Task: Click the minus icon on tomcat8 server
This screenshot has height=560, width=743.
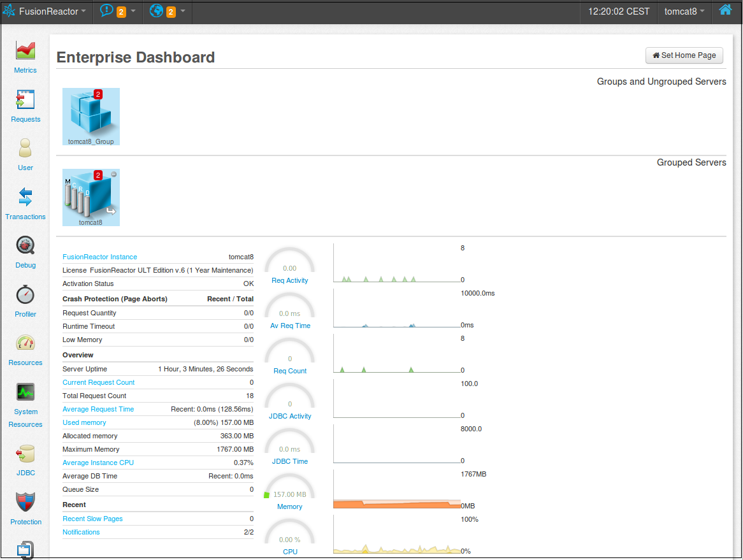Action: [x=113, y=175]
